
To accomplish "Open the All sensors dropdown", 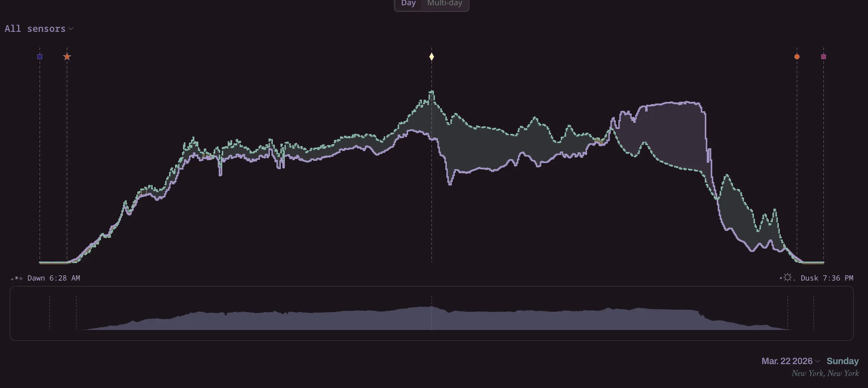I will [35, 29].
